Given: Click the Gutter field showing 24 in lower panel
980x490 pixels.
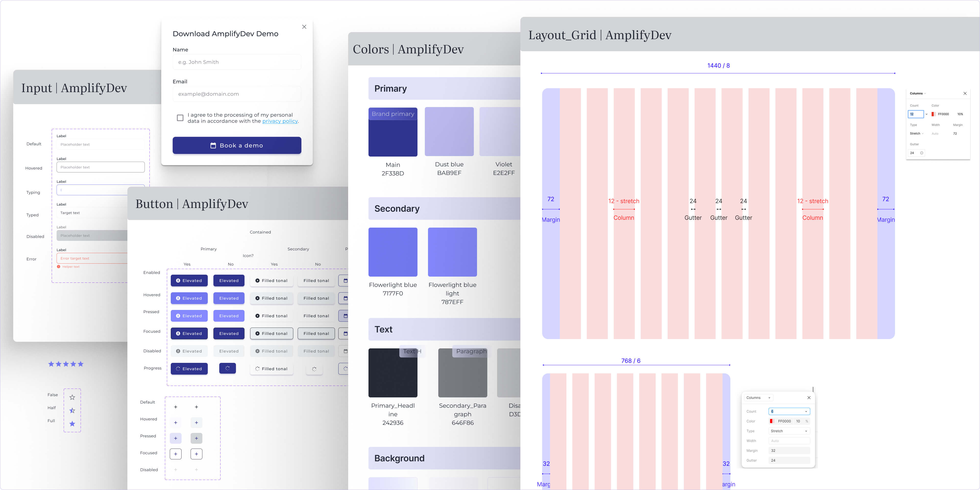Looking at the screenshot, I should [789, 460].
